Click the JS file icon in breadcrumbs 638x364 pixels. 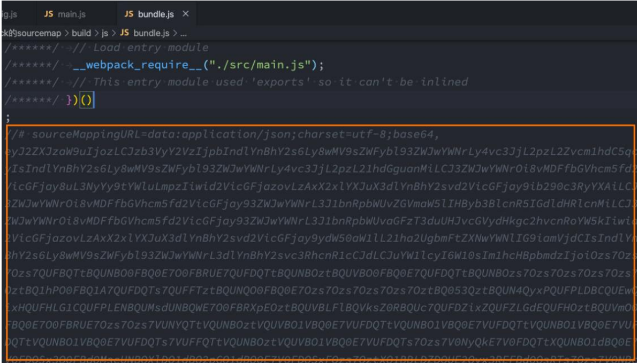(x=124, y=34)
